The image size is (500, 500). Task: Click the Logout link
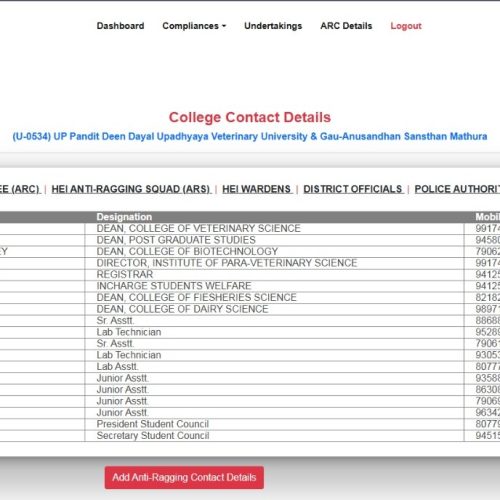point(406,26)
